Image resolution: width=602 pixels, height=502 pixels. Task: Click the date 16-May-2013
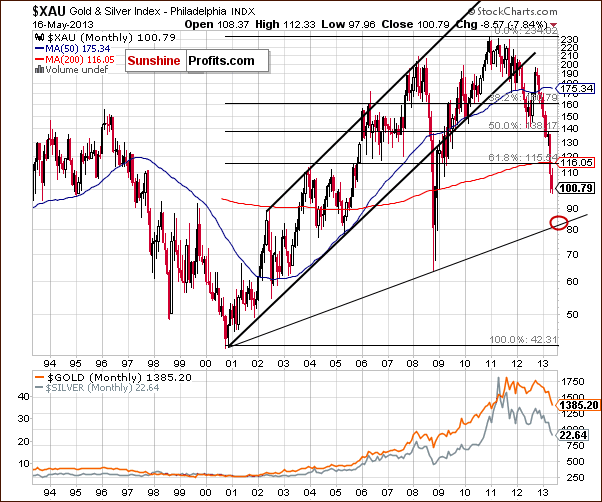(x=63, y=25)
